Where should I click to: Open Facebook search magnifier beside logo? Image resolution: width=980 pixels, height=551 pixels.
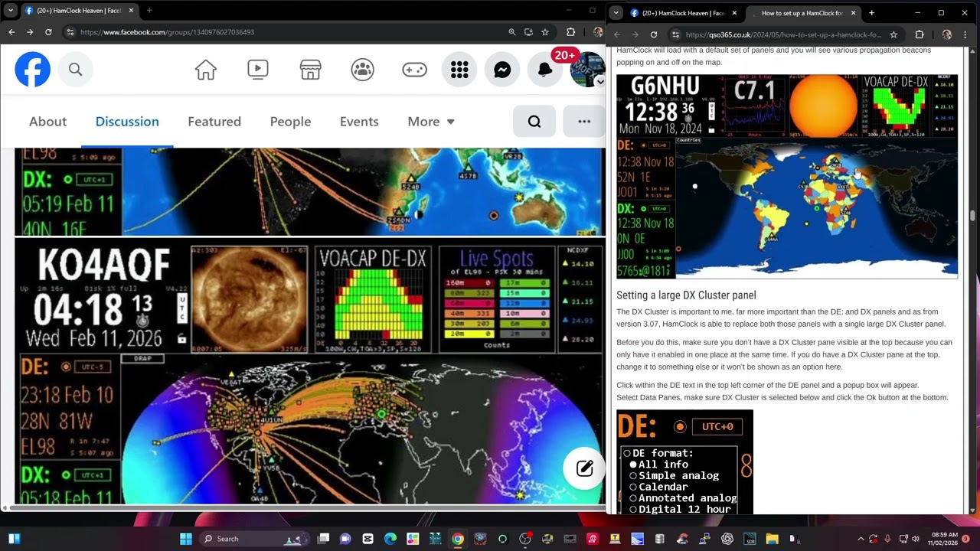click(x=75, y=70)
